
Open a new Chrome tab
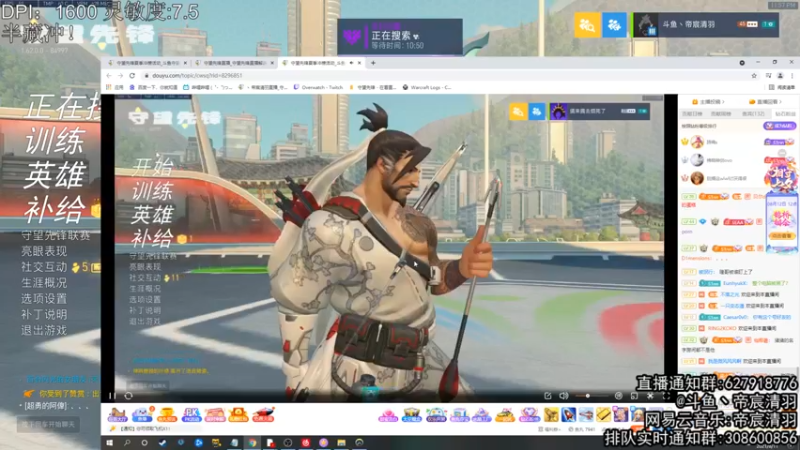pos(373,63)
